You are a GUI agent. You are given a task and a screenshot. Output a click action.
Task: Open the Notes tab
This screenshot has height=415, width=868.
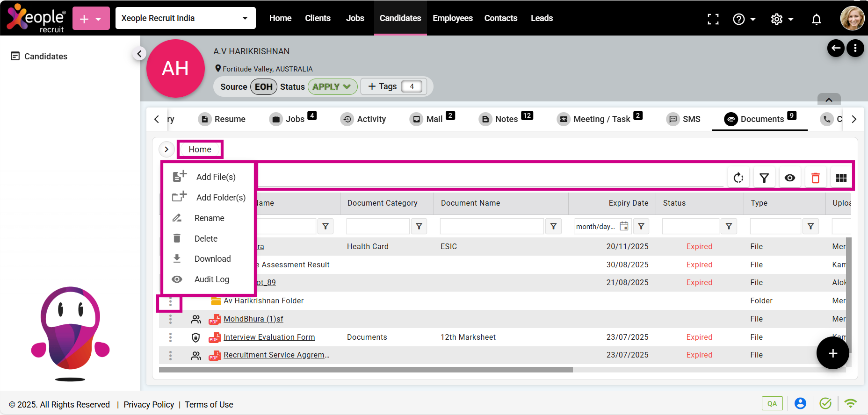tap(506, 119)
